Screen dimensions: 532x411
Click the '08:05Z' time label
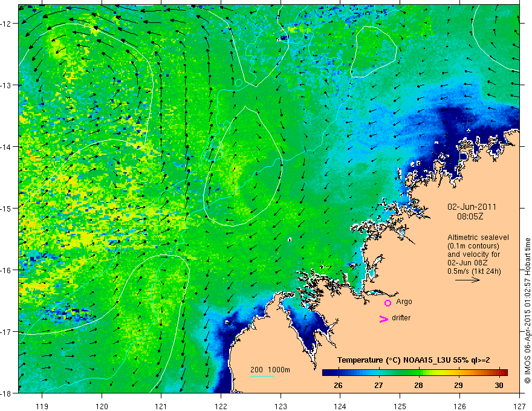[x=470, y=216]
